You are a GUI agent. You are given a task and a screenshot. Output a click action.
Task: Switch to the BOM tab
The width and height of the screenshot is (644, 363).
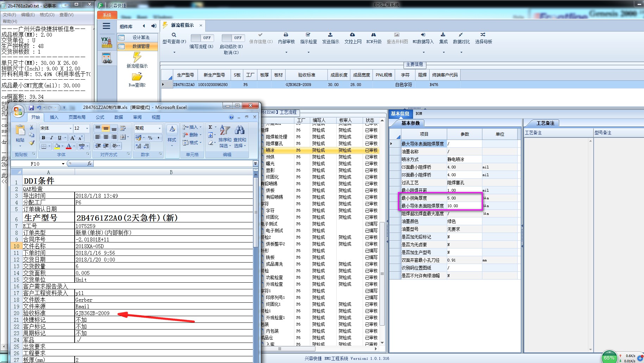419,113
